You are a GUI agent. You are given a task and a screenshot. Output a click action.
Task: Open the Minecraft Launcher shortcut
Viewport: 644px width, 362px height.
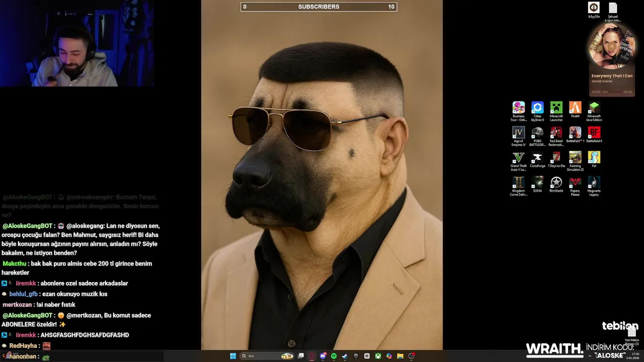[x=556, y=112]
